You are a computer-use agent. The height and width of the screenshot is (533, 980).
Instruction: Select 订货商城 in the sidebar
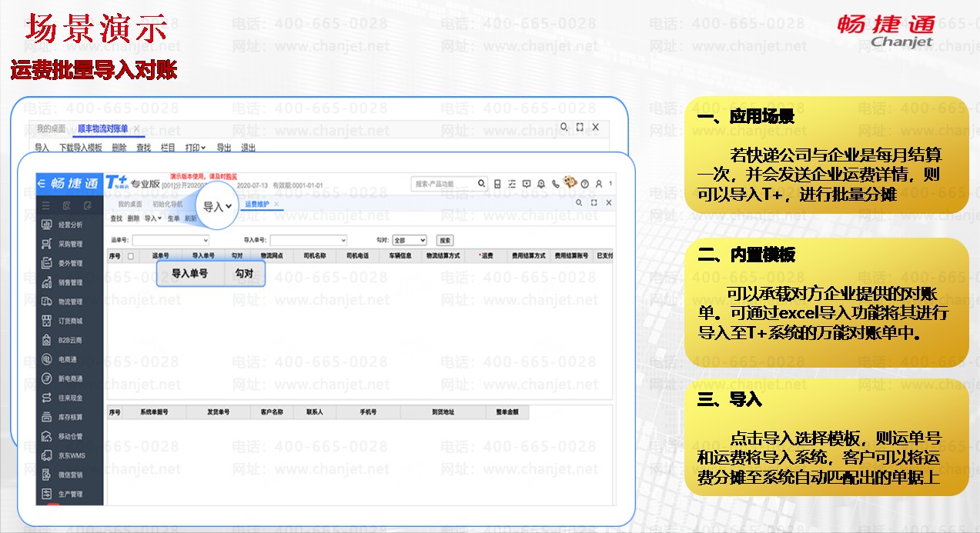62,321
